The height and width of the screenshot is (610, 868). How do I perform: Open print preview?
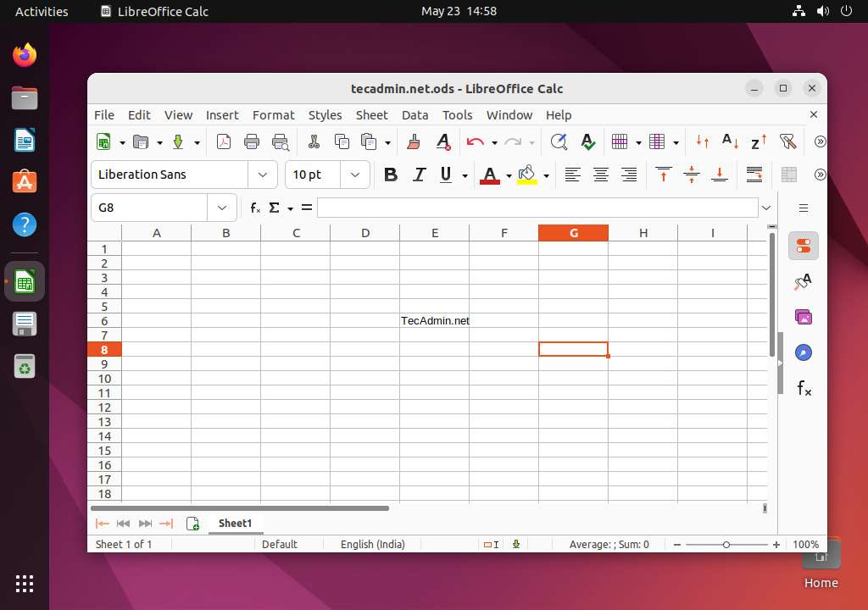tap(280, 141)
